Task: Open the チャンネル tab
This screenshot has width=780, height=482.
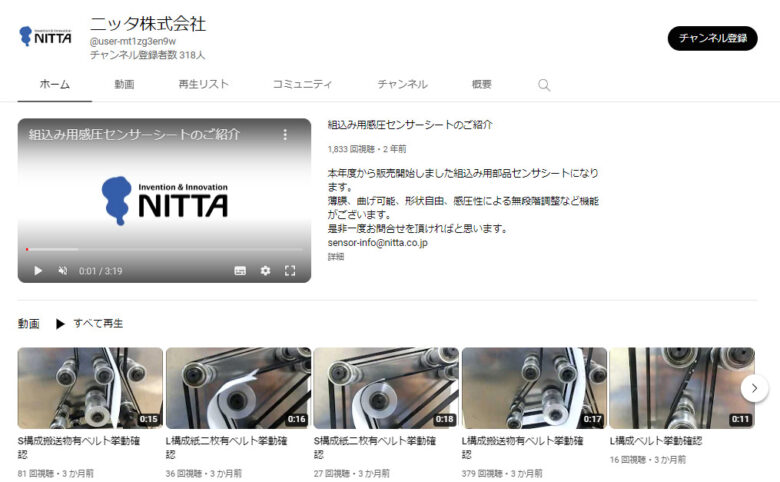Action: [402, 85]
